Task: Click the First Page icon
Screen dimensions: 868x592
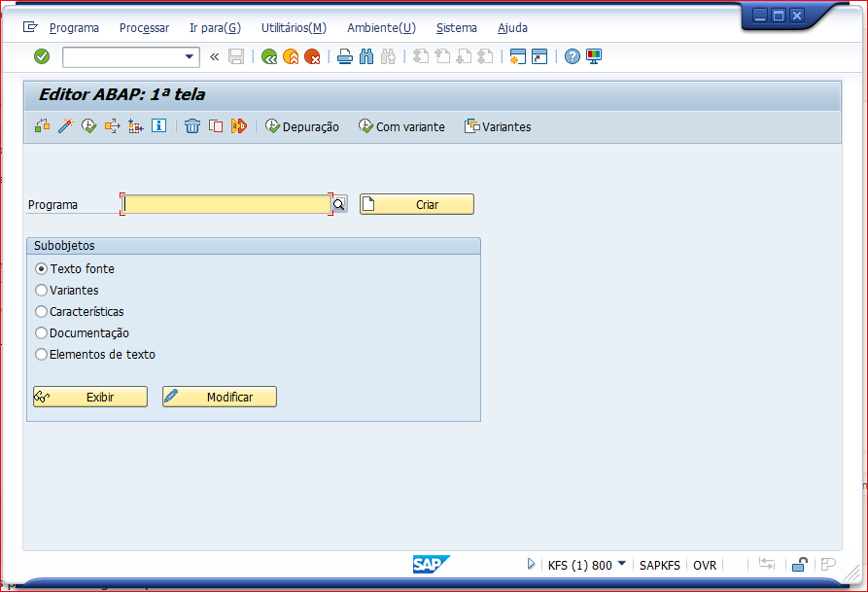Action: (421, 56)
